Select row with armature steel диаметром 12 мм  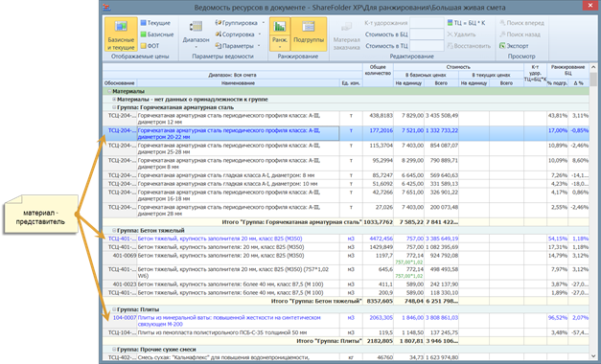pos(346,119)
